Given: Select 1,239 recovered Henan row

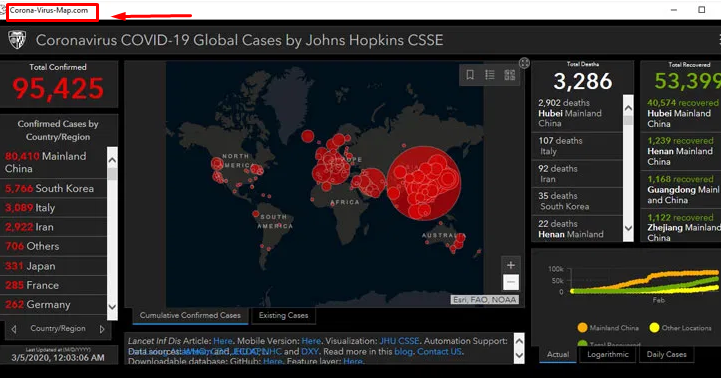Looking at the screenshot, I should 681,151.
